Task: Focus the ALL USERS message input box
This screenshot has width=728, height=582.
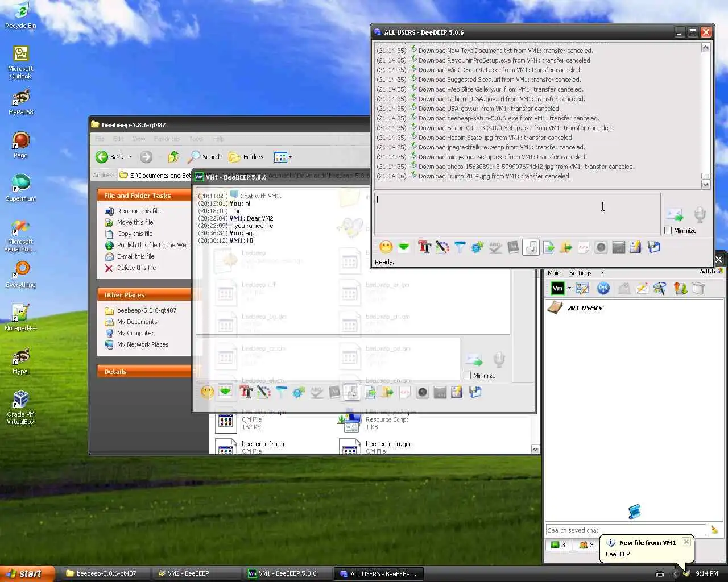Action: point(517,214)
